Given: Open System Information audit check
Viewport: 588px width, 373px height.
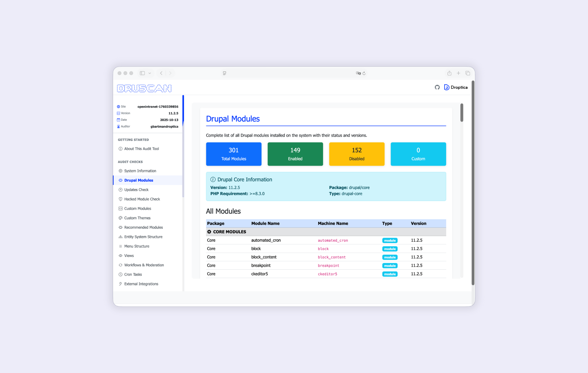Looking at the screenshot, I should 140,171.
